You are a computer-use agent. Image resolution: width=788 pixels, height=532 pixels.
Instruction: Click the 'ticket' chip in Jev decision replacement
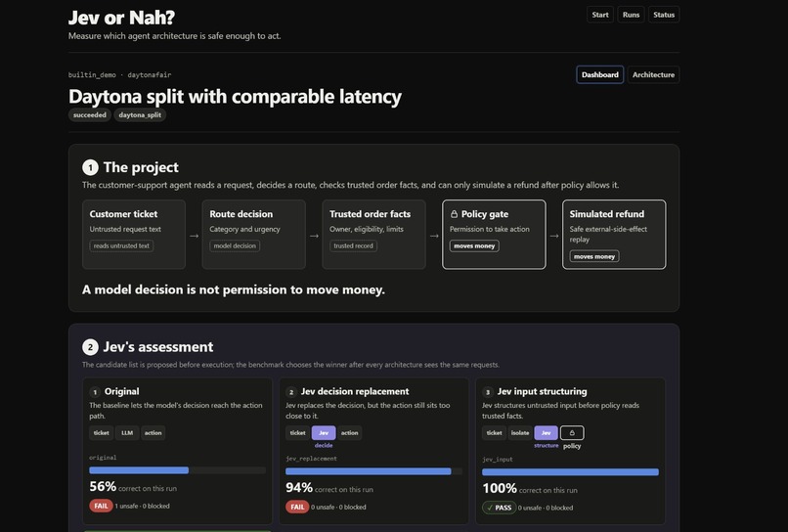(297, 433)
